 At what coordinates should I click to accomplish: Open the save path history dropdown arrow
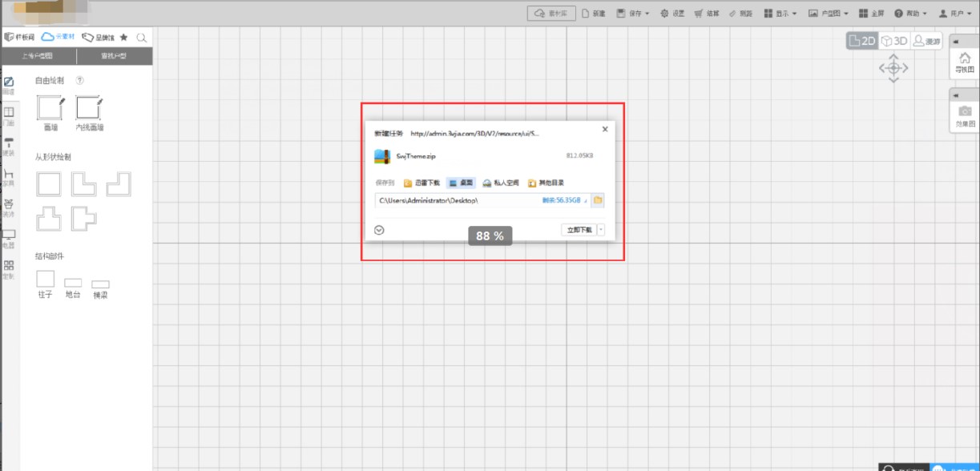(586, 200)
